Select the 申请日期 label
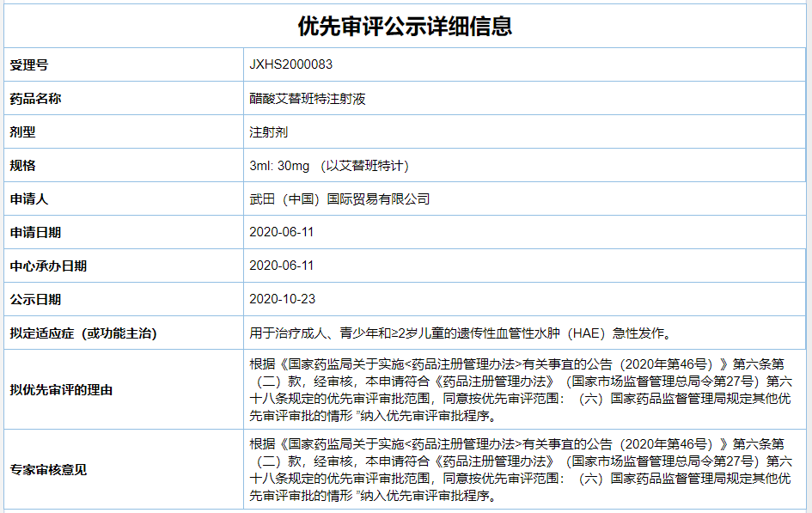 coord(35,233)
